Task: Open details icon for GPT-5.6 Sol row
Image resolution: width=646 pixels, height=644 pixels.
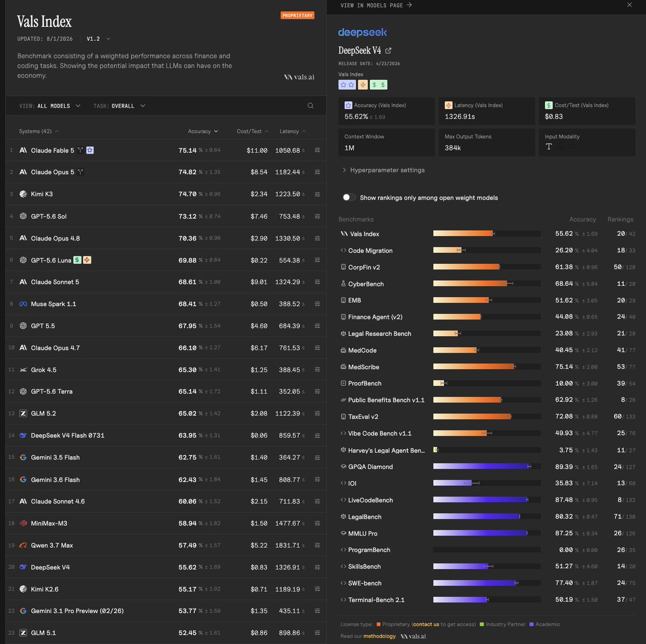Action: point(317,216)
